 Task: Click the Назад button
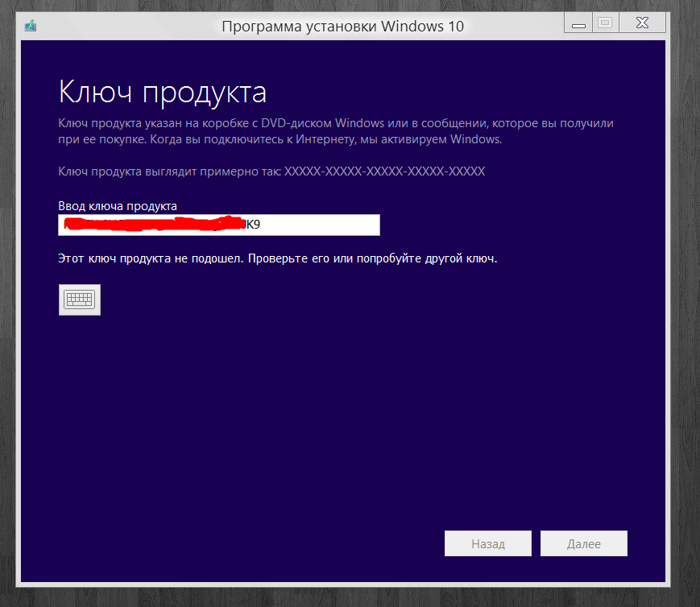pyautogui.click(x=488, y=543)
